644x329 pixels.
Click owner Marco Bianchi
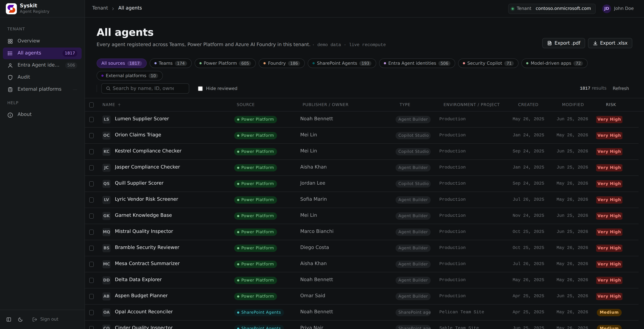pyautogui.click(x=317, y=231)
